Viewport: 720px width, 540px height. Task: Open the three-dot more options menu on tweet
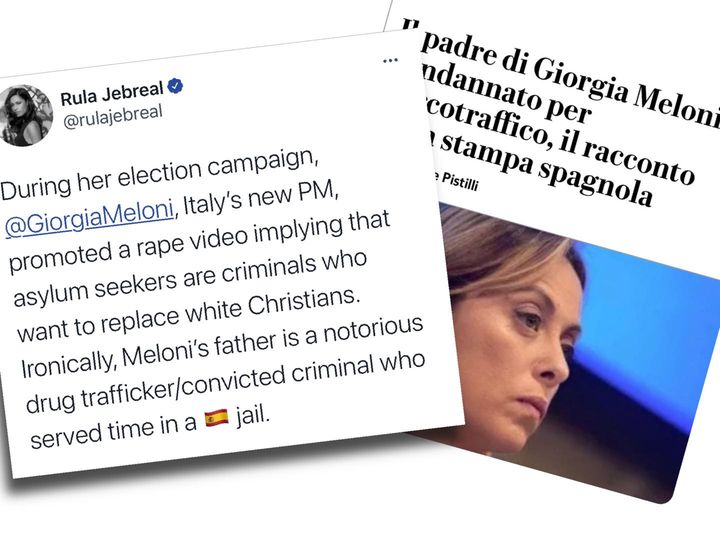tap(390, 60)
